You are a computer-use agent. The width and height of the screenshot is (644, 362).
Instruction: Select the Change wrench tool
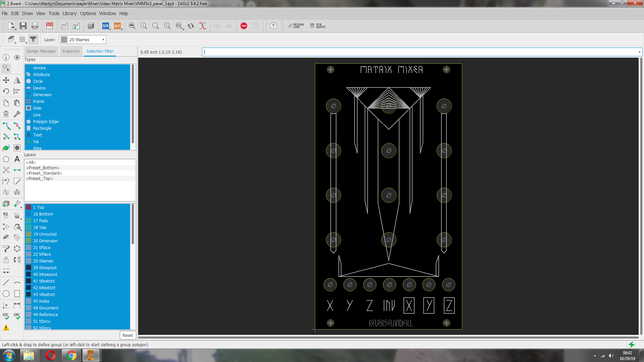point(17,114)
